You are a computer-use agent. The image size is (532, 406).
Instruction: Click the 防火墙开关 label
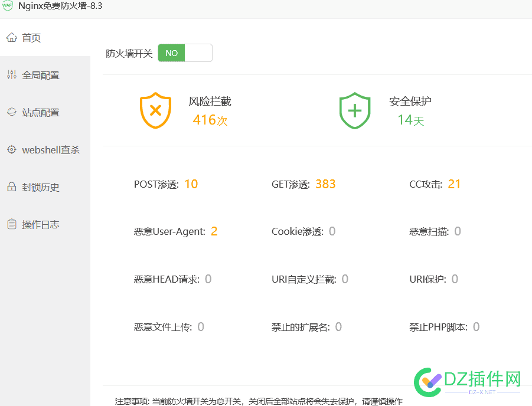pyautogui.click(x=129, y=54)
